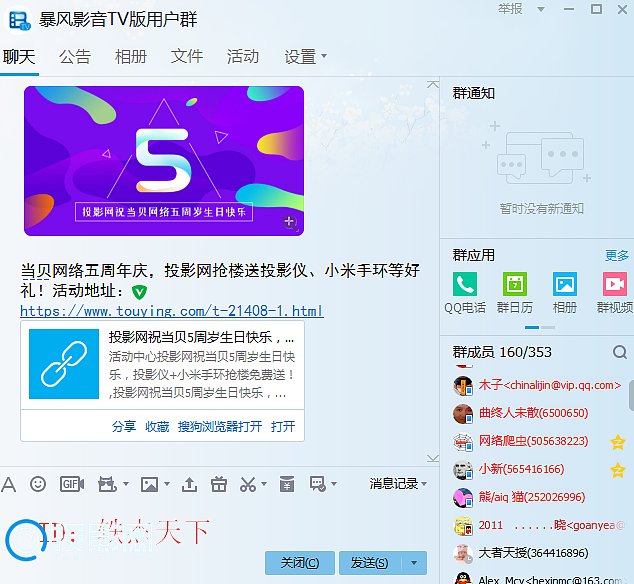Open the 群视频 group app
Viewport: 634px width, 584px height.
pos(615,284)
